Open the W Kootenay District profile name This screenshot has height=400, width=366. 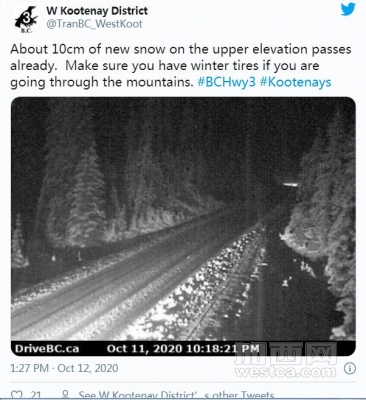pyautogui.click(x=97, y=11)
